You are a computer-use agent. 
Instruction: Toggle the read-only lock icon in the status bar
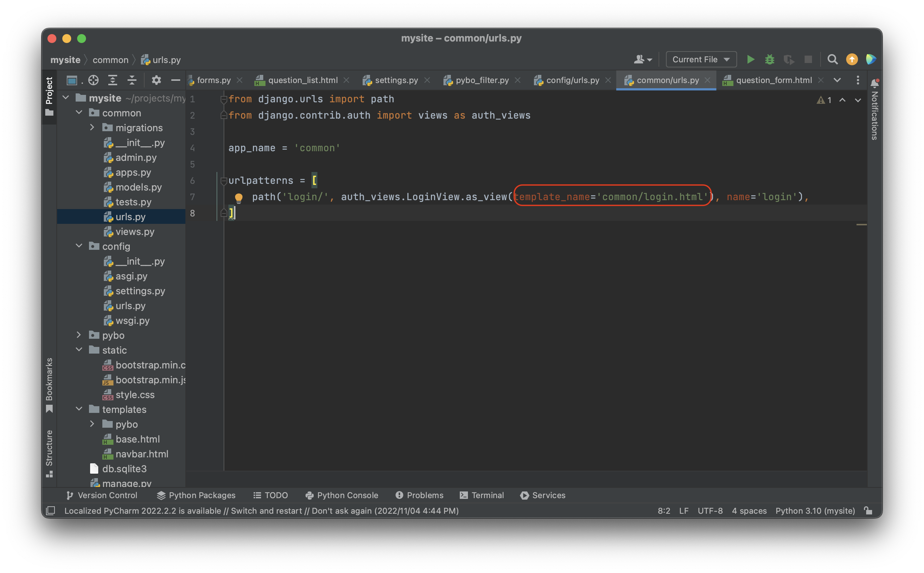(x=868, y=510)
